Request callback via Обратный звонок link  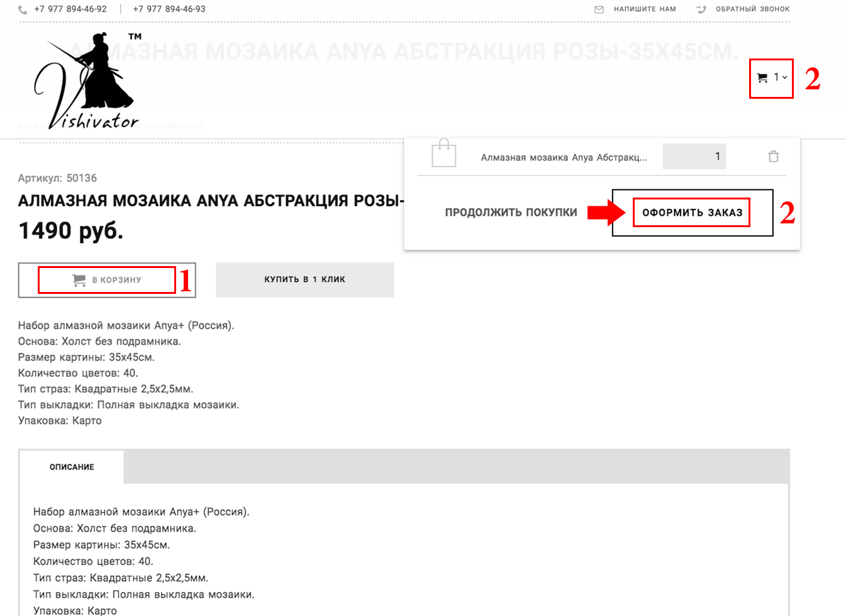coord(752,9)
